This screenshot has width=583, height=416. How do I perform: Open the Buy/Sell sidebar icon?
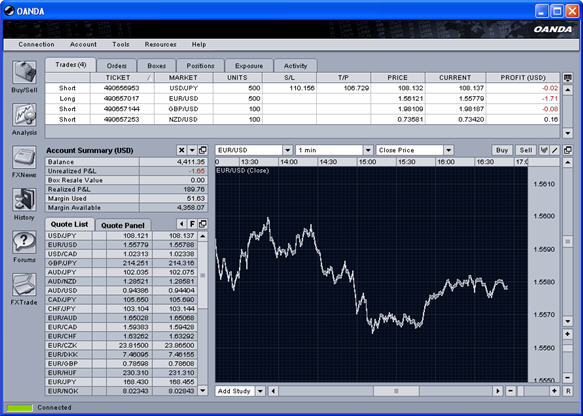tap(24, 72)
